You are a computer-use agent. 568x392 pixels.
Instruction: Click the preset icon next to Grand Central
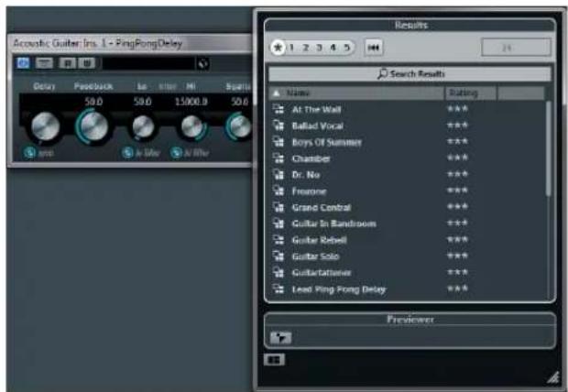(x=279, y=207)
